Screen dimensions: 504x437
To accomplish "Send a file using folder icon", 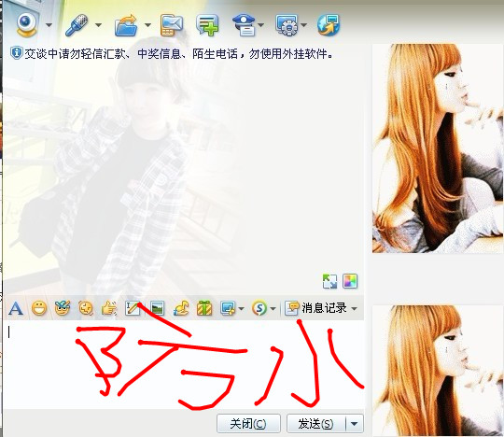I will pos(126,25).
